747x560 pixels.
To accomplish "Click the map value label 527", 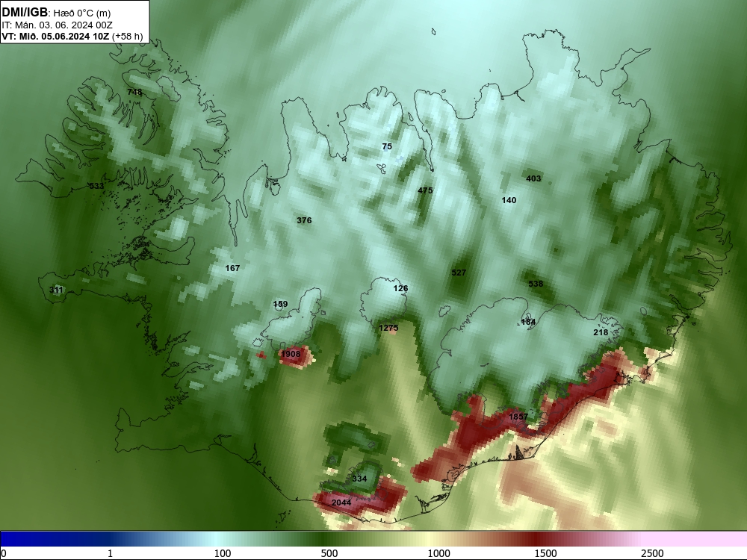I will (459, 273).
